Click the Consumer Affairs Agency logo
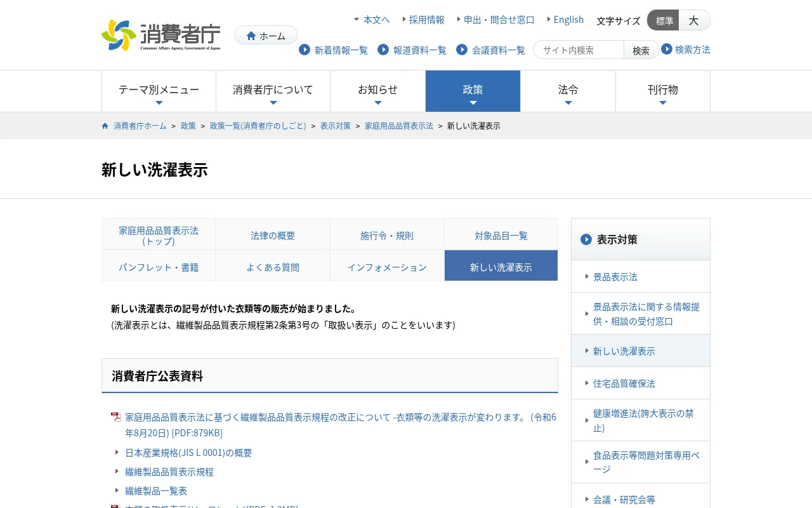Image resolution: width=812 pixels, height=508 pixels. 161,35
